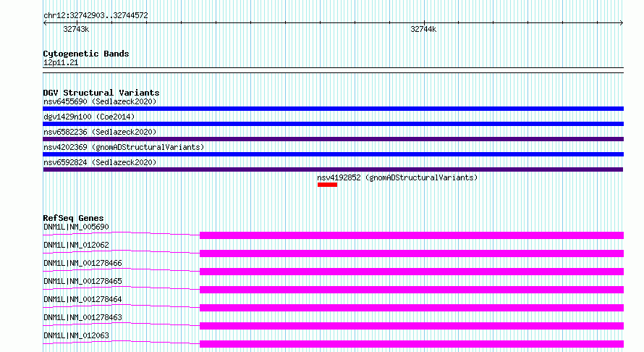Open nsv6455690 (Sedlazeck2020) variant label
Viewport: 644px width, 352px height.
pyautogui.click(x=100, y=101)
